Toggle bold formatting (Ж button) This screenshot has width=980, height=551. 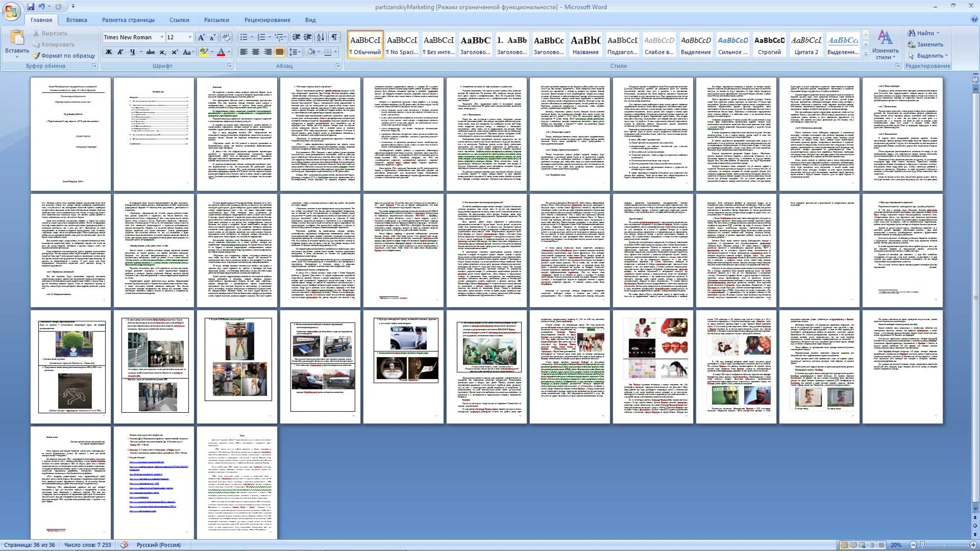109,52
